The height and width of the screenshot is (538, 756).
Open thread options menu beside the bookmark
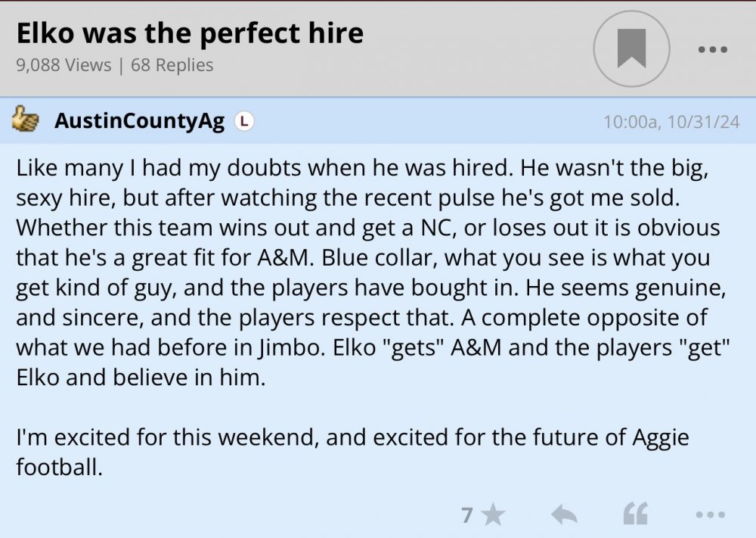coord(711,50)
